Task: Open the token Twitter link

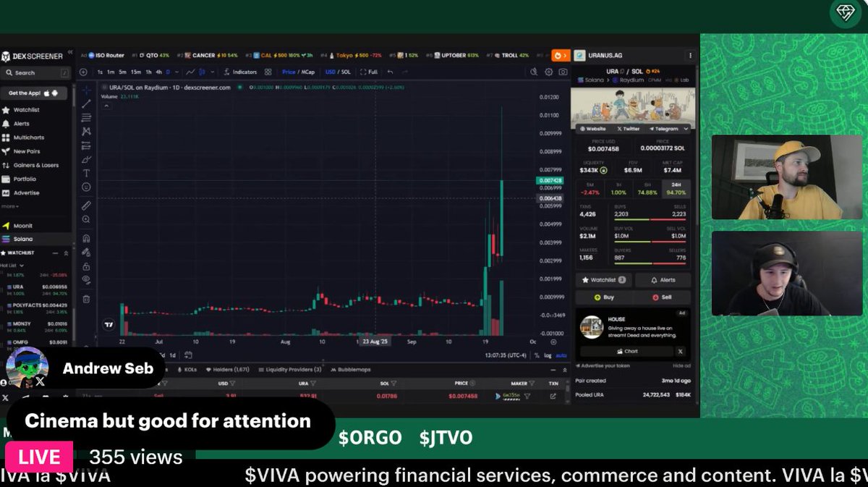Action: [629, 129]
